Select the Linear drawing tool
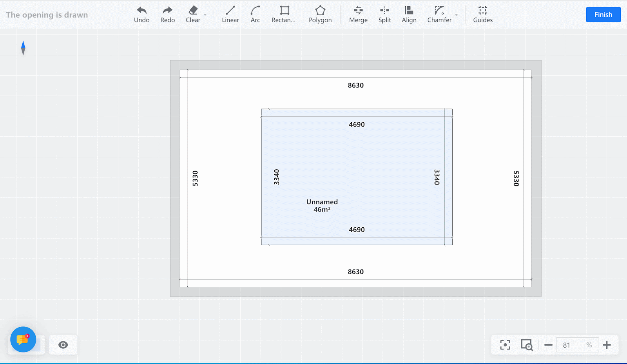Screen dimensions: 627x364 (x=230, y=11)
